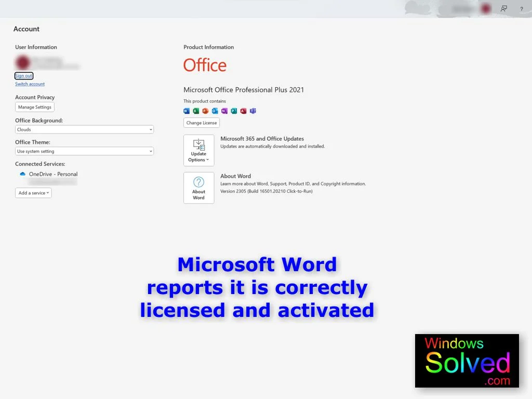Open the Add a service dropdown
Screen dimensions: 532x399
(33, 193)
